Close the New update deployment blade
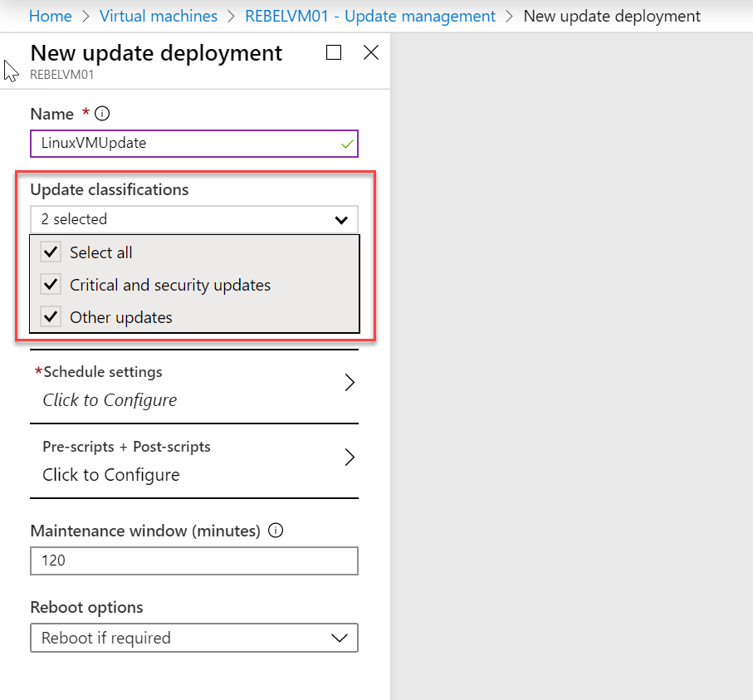The image size is (753, 700). pyautogui.click(x=371, y=52)
